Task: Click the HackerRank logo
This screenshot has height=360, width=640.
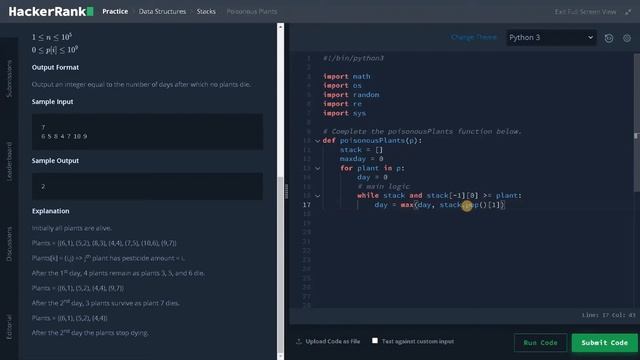Action: pyautogui.click(x=51, y=11)
